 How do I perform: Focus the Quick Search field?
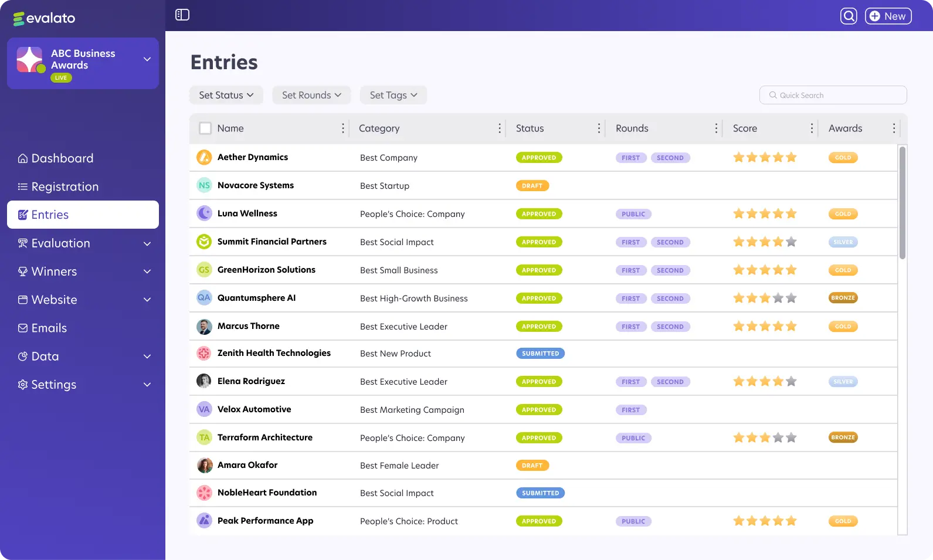tap(833, 95)
